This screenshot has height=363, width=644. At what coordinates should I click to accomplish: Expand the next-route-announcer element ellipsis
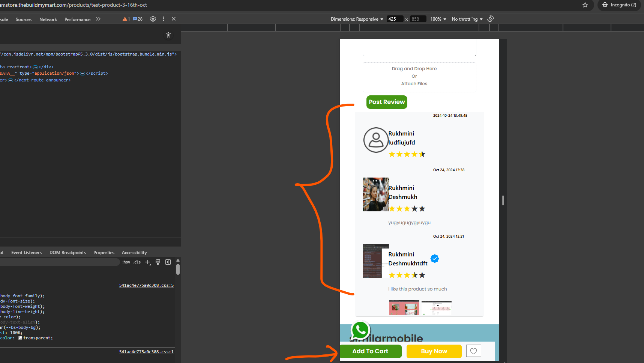(x=11, y=80)
